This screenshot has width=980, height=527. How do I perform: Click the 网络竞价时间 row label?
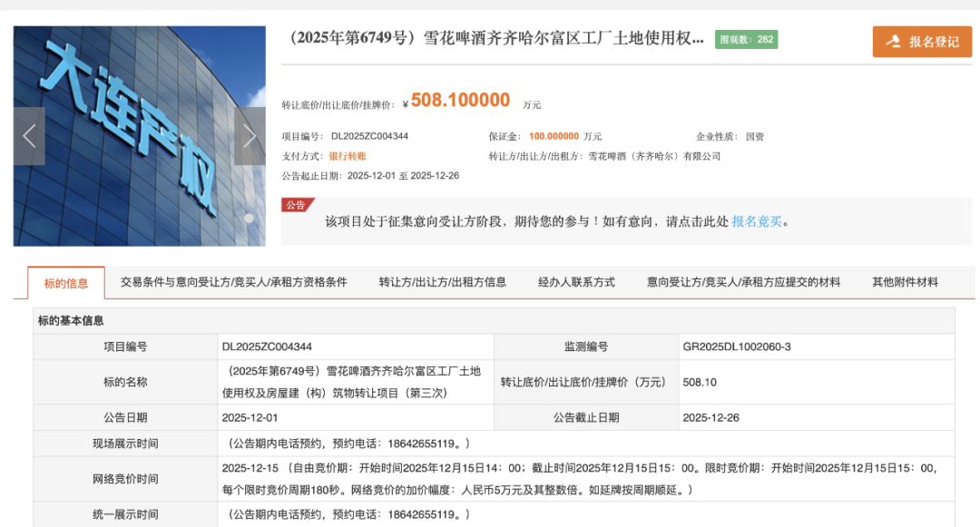tap(125, 479)
